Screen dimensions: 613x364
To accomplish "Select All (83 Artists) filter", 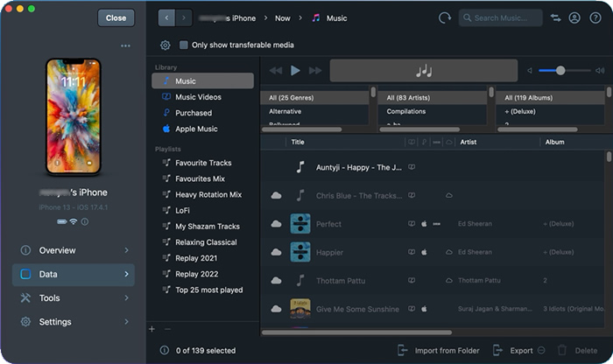I will 433,98.
